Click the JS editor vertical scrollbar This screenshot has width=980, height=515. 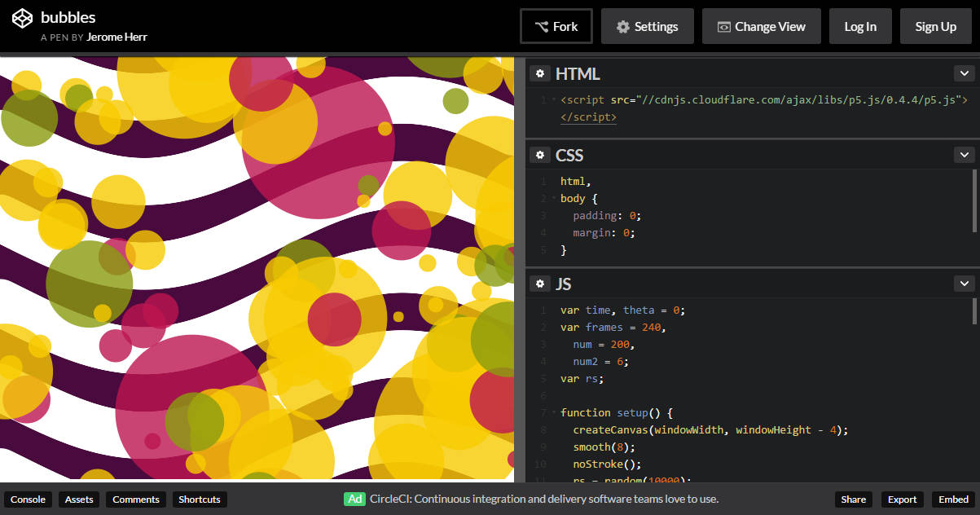coord(975,311)
